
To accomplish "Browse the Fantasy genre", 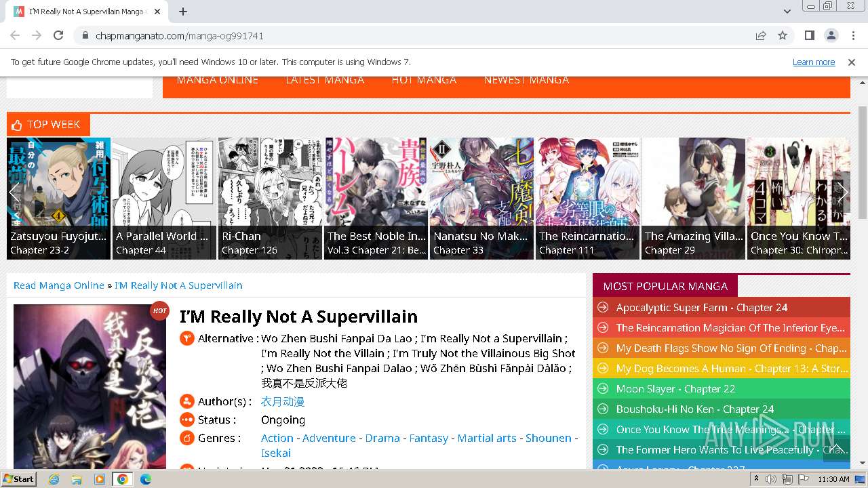I will point(429,438).
